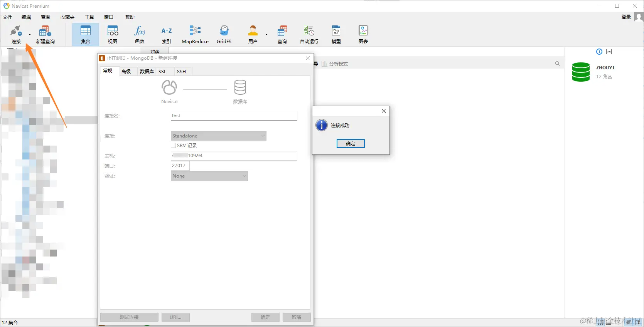Open the GridFS toolbar icon

(224, 35)
